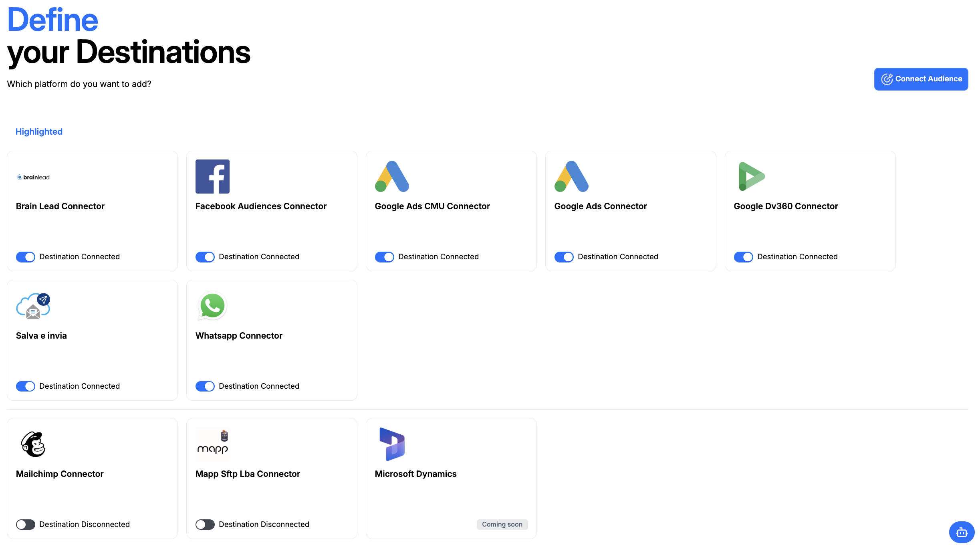This screenshot has width=980, height=545.
Task: Click Google Ads Connector's Destination Connected label
Action: point(618,256)
